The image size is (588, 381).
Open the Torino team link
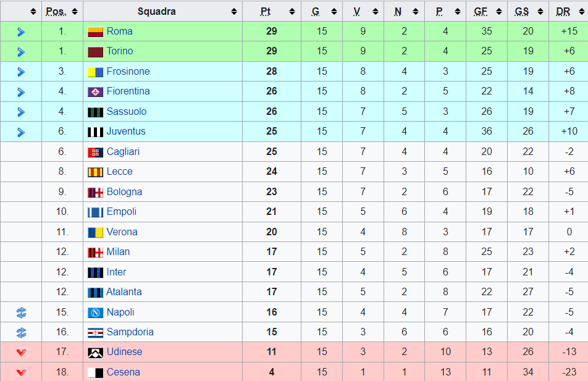coord(120,51)
